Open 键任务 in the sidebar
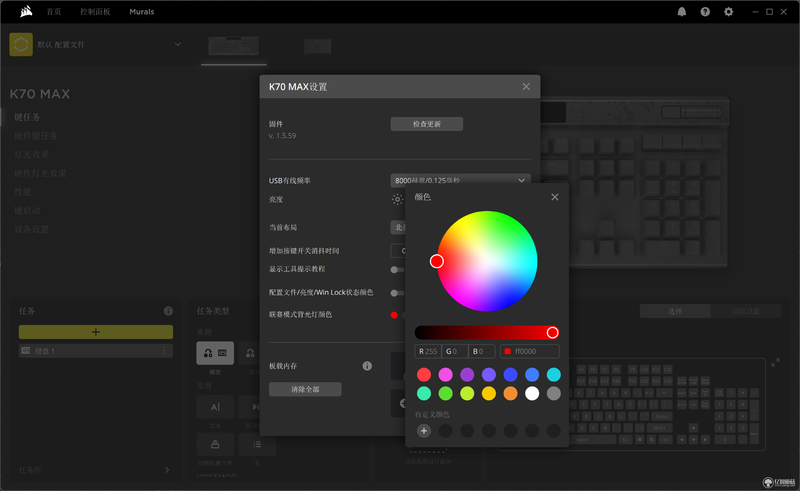800x491 pixels. (27, 117)
